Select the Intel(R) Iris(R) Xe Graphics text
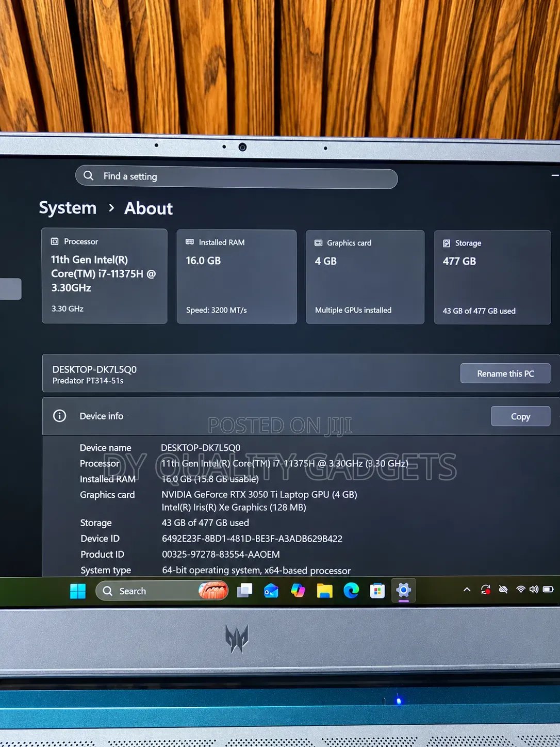This screenshot has height=747, width=560. click(x=234, y=507)
